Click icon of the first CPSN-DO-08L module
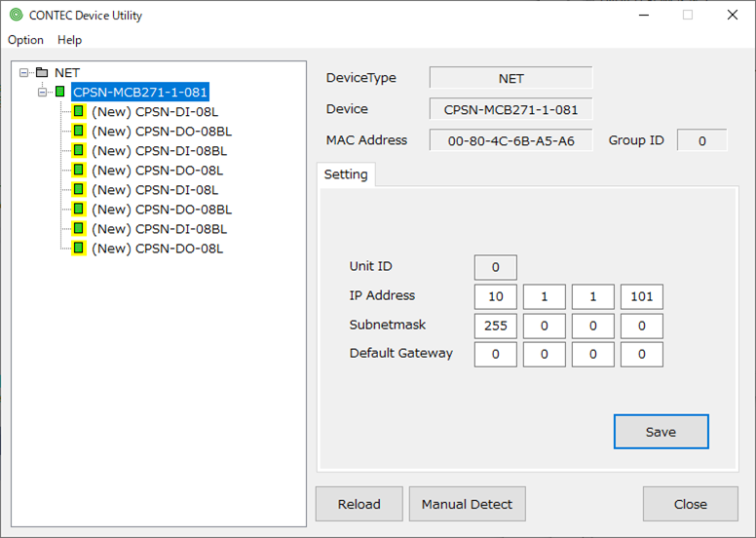This screenshot has height=538, width=756. tap(79, 170)
